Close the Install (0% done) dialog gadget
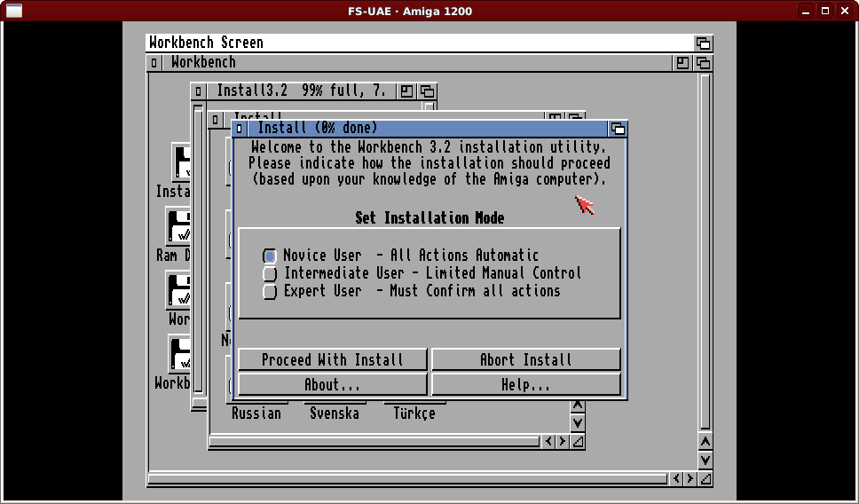The height and width of the screenshot is (504, 859). click(240, 129)
